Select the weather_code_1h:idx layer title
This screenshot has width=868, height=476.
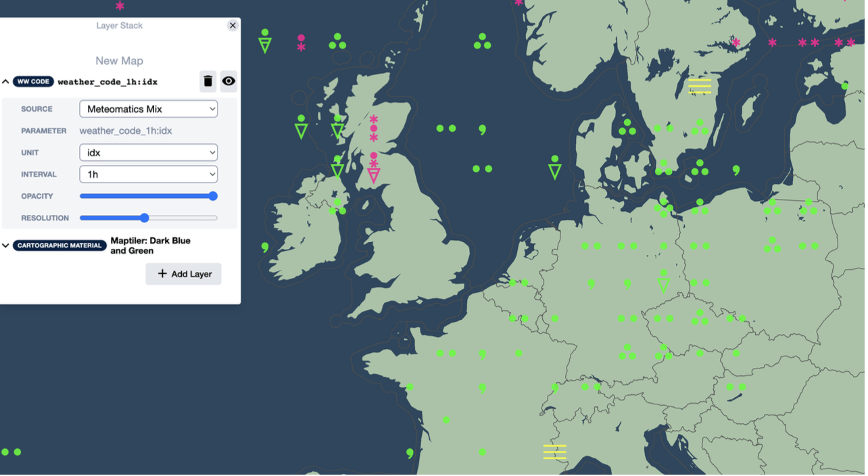click(x=107, y=82)
